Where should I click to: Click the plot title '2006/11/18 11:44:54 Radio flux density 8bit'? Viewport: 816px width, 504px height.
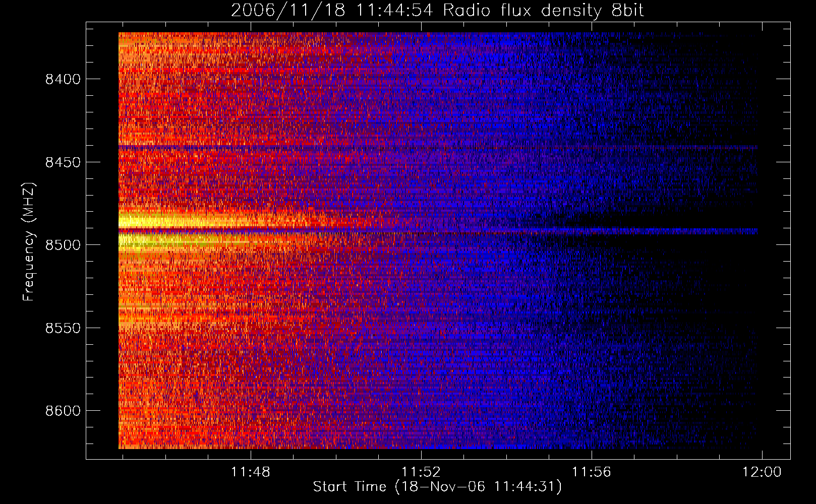(437, 10)
